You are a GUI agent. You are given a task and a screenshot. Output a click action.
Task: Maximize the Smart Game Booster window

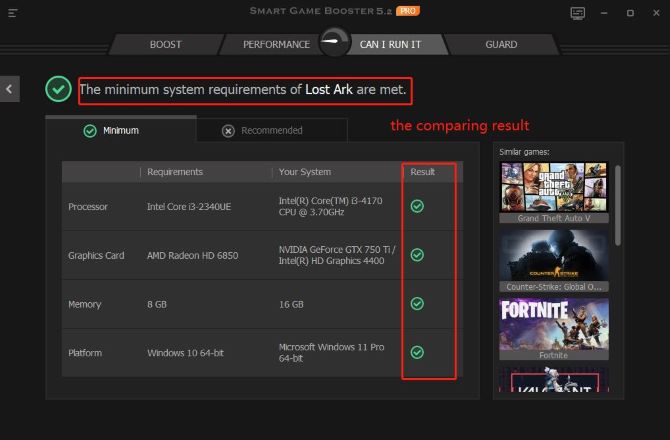coord(630,13)
